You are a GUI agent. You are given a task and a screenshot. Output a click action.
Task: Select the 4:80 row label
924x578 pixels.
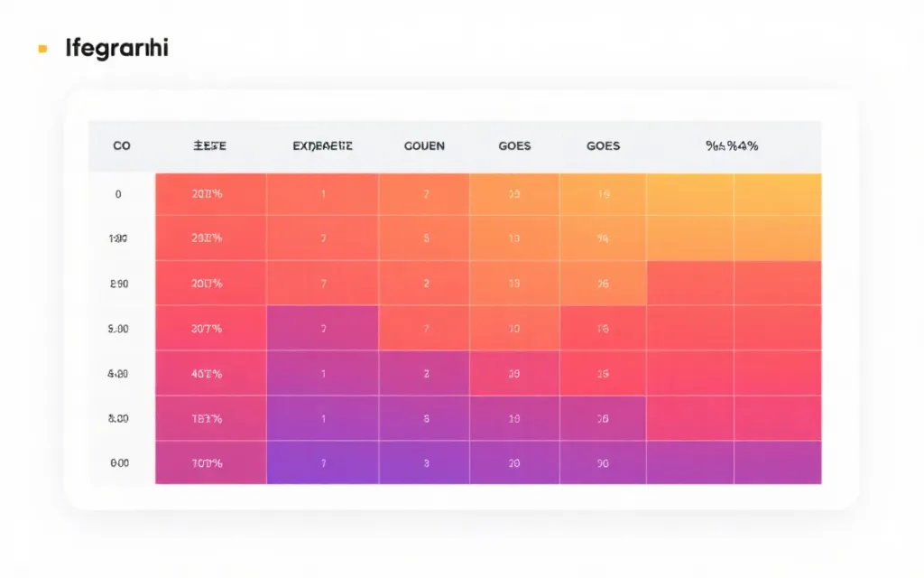tap(118, 373)
